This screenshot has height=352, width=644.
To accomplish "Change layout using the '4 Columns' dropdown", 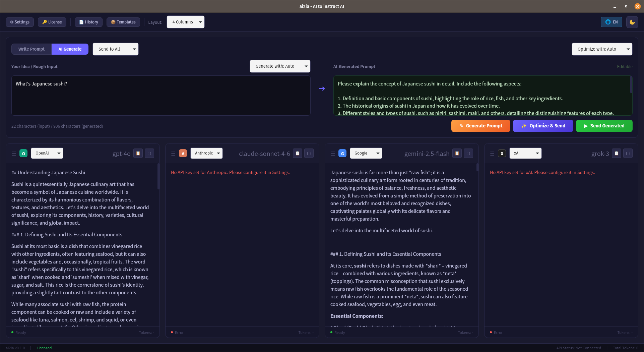I will [185, 22].
